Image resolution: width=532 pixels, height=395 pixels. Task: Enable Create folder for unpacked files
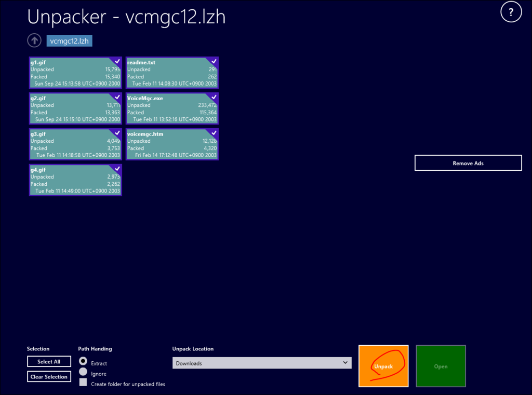pos(83,382)
